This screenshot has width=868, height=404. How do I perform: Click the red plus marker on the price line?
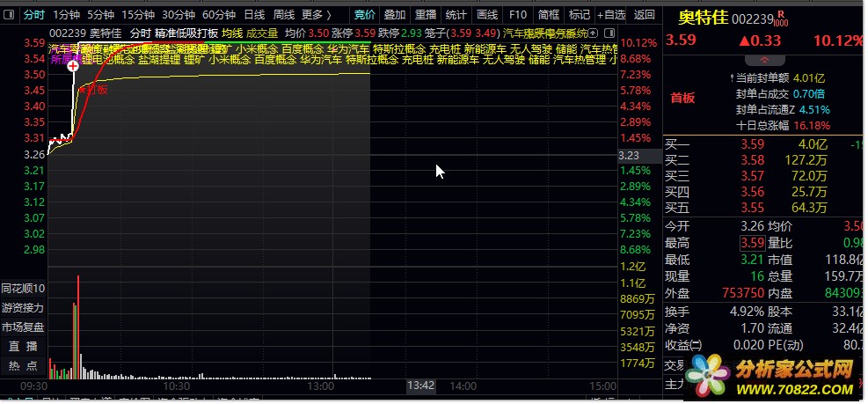(73, 66)
